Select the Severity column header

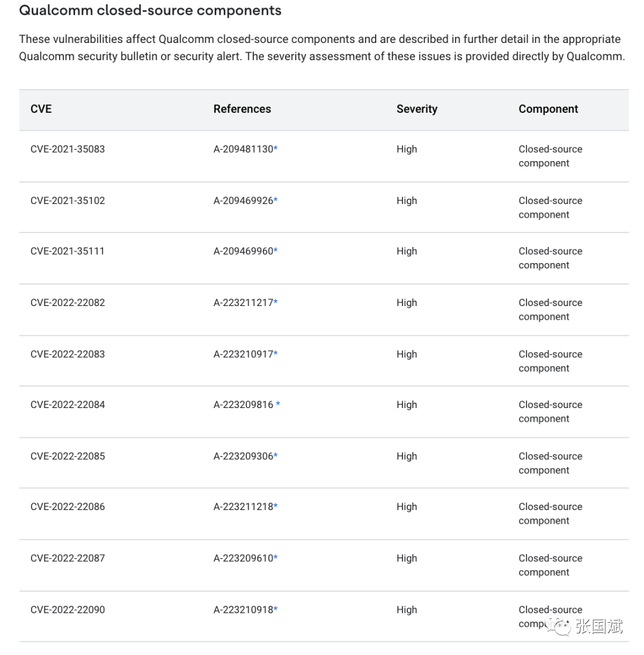[417, 109]
